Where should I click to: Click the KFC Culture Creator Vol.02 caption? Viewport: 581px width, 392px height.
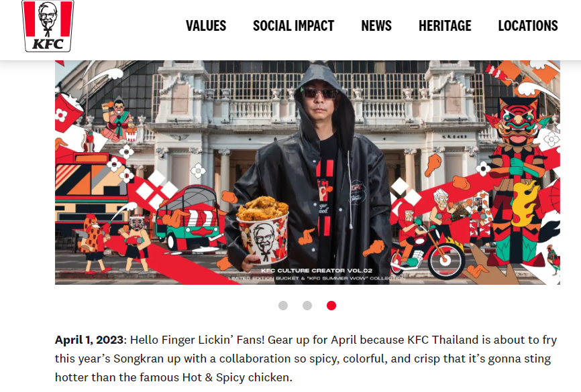tap(317, 271)
